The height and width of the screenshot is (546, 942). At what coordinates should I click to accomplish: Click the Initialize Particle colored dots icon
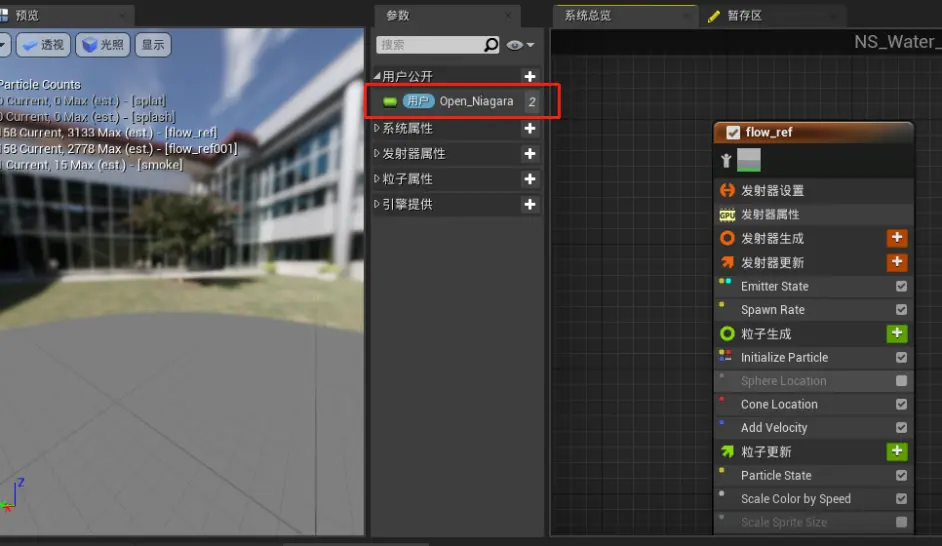pos(725,355)
